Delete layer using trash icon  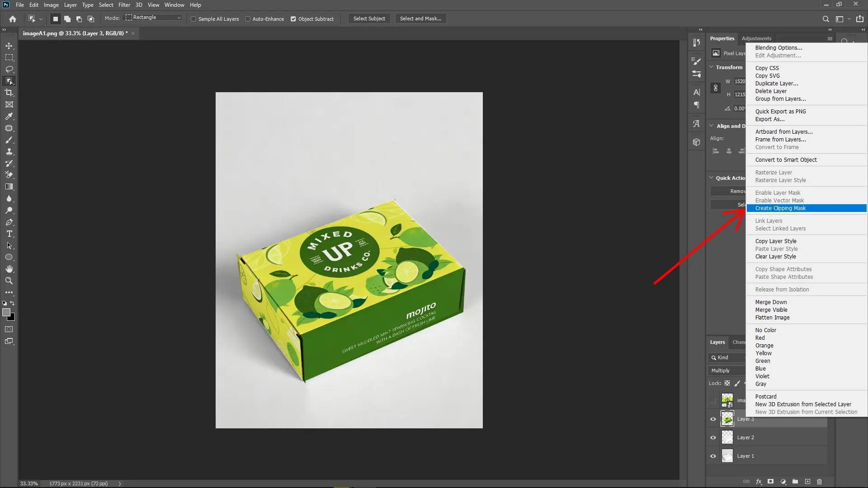click(820, 482)
